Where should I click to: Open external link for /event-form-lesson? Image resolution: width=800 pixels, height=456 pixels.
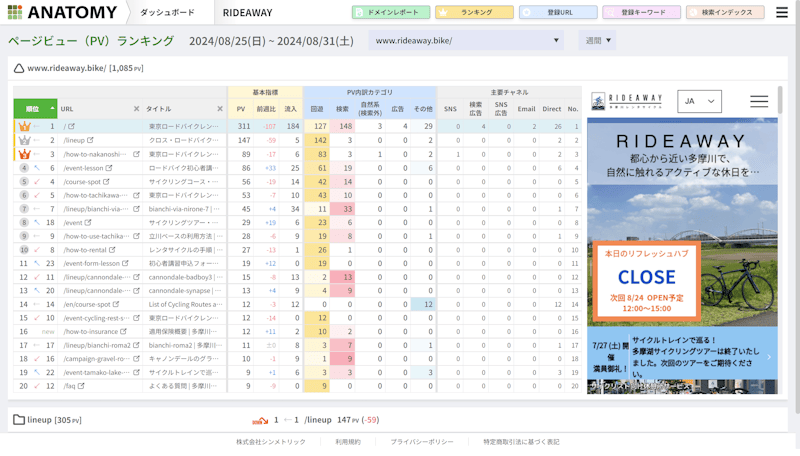coord(125,263)
